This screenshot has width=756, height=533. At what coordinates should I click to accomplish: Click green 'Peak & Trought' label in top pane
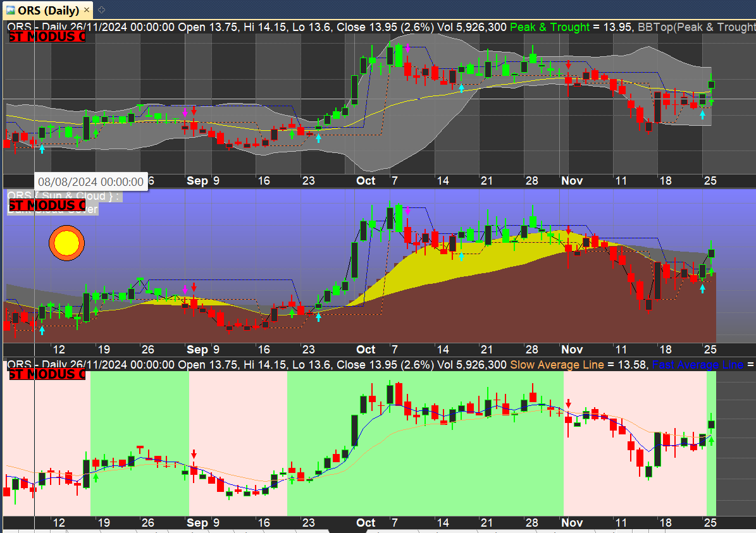click(550, 27)
